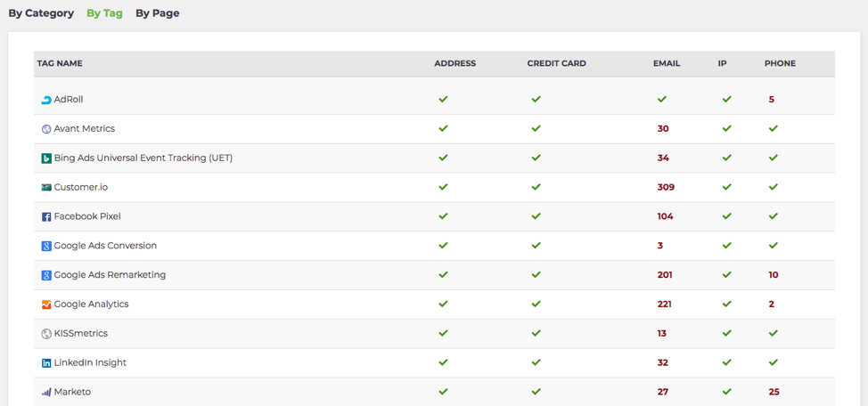Switch to the By Page tab
868x406 pixels.
[157, 13]
